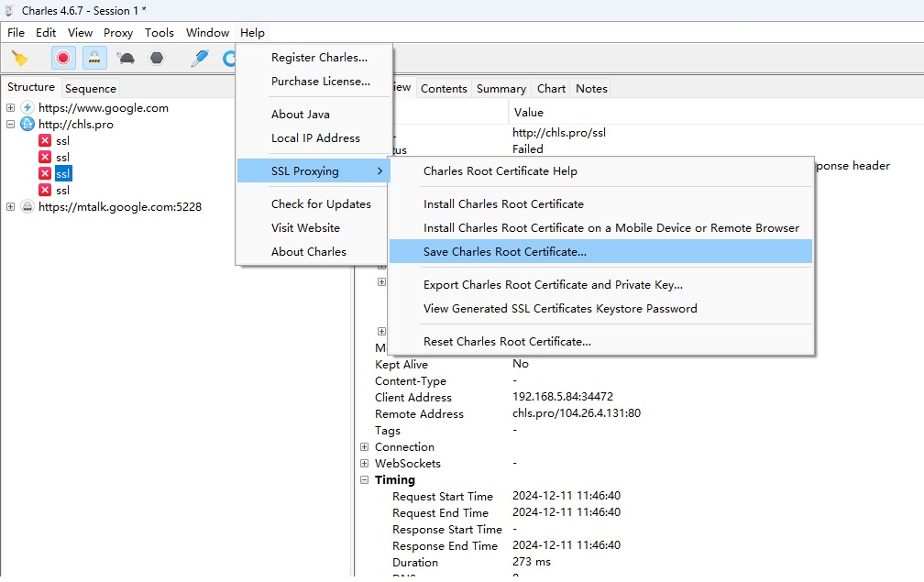Viewport: 924px width, 582px height.
Task: Toggle the turtle Throttling icon
Action: tap(126, 58)
